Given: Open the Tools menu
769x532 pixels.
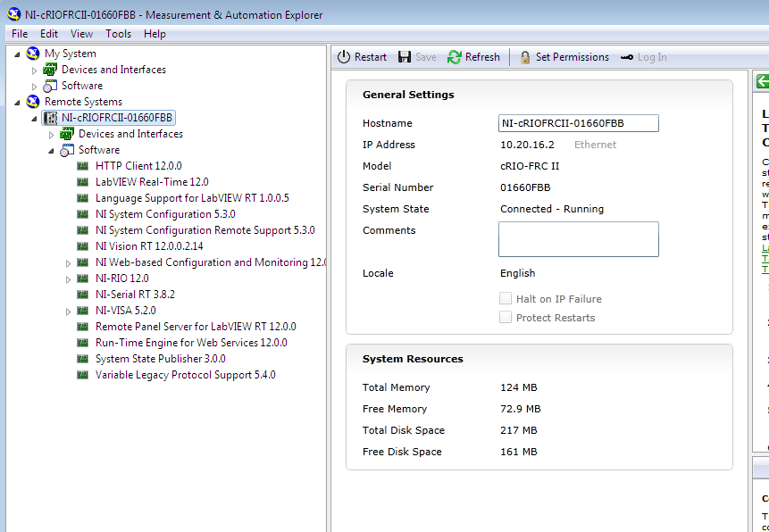Looking at the screenshot, I should pyautogui.click(x=118, y=34).
